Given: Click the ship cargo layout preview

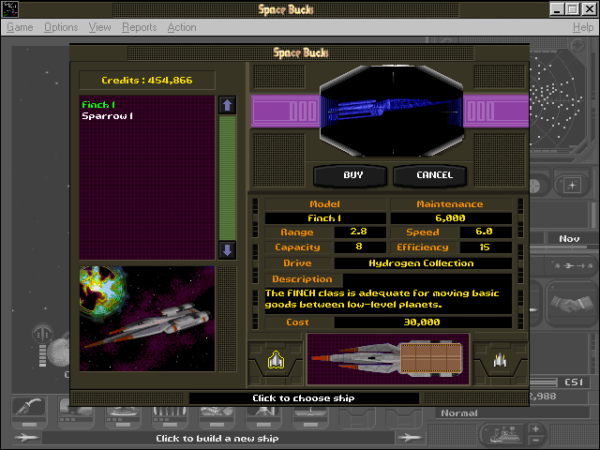Looking at the screenshot, I should point(388,359).
